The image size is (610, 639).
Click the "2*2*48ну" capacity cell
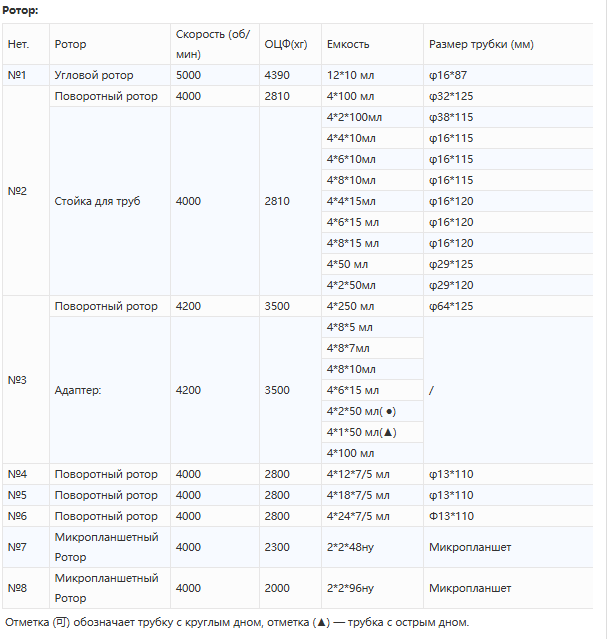pyautogui.click(x=351, y=547)
